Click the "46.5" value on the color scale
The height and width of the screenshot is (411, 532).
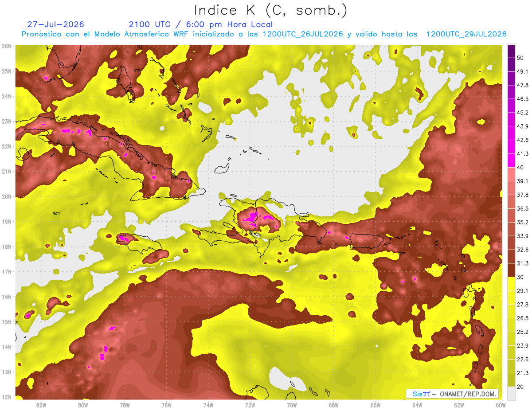coord(523,99)
